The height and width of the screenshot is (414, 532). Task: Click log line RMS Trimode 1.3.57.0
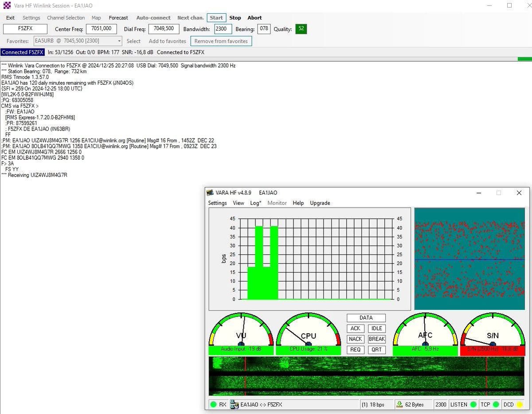coord(25,77)
